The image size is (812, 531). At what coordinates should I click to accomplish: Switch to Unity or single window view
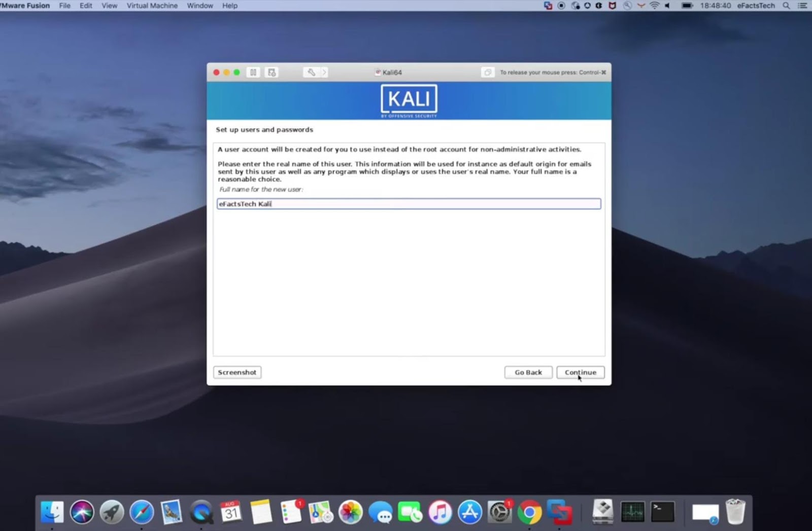click(487, 73)
